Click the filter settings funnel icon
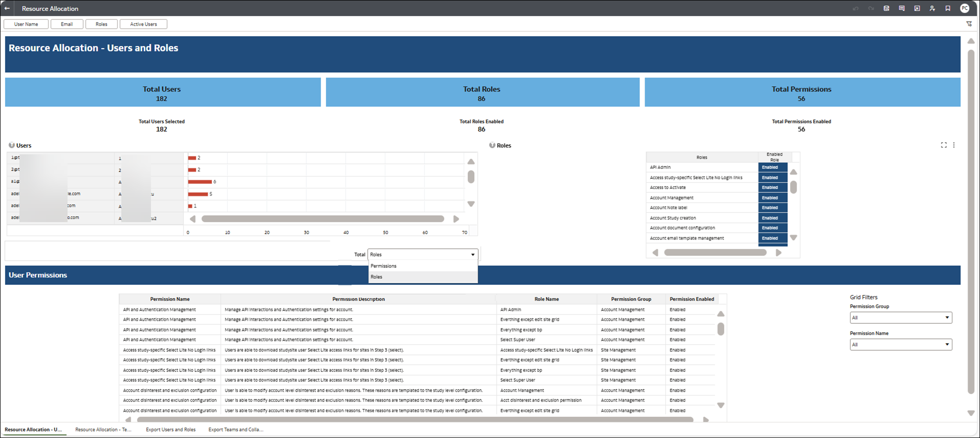 pyautogui.click(x=969, y=24)
